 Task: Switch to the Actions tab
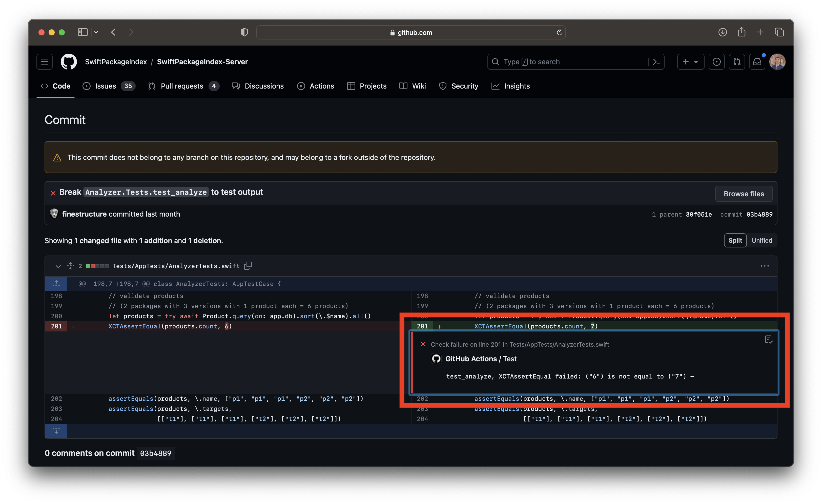point(316,86)
